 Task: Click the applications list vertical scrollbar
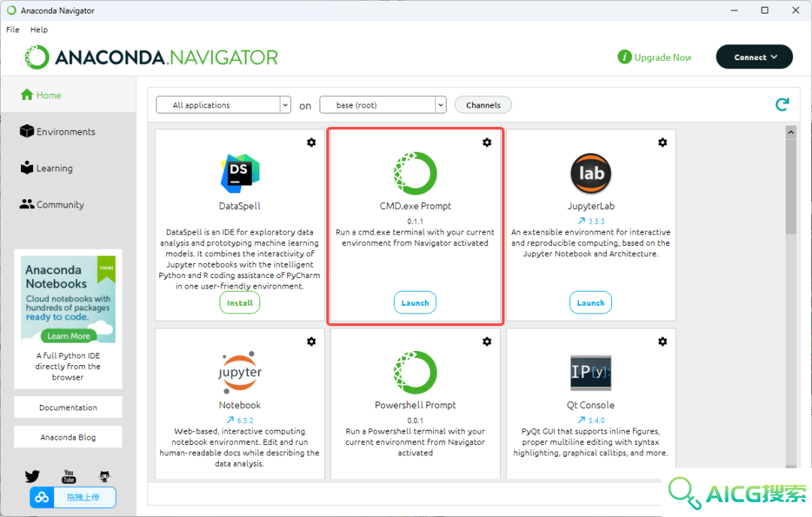791,186
